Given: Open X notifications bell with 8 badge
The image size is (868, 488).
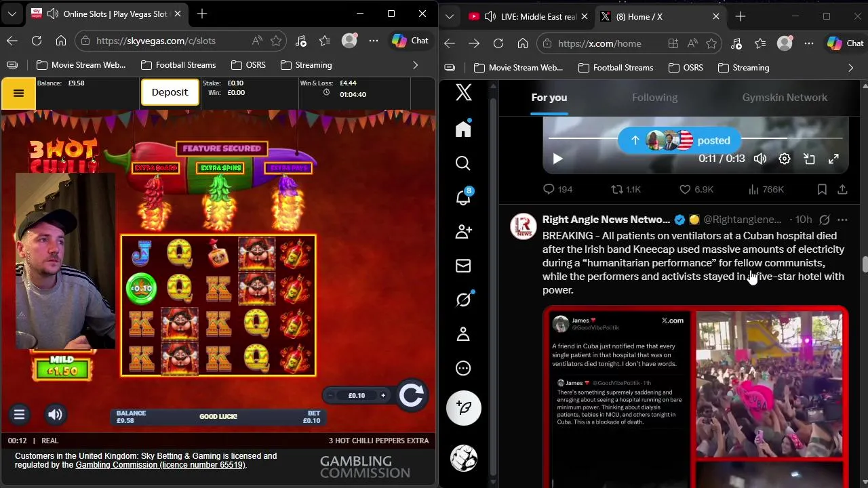Looking at the screenshot, I should pos(463,197).
